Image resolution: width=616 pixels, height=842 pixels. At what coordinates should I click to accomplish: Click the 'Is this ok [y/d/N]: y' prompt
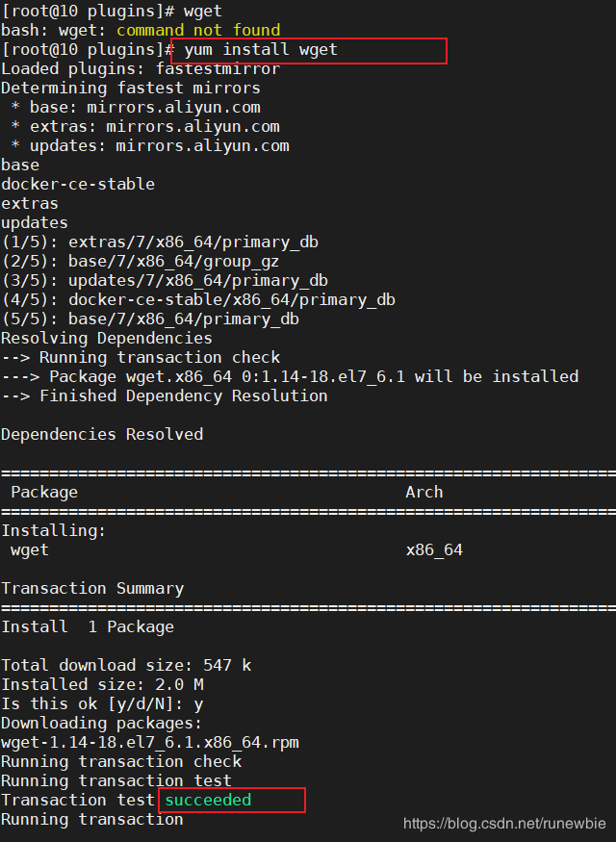pyautogui.click(x=102, y=704)
